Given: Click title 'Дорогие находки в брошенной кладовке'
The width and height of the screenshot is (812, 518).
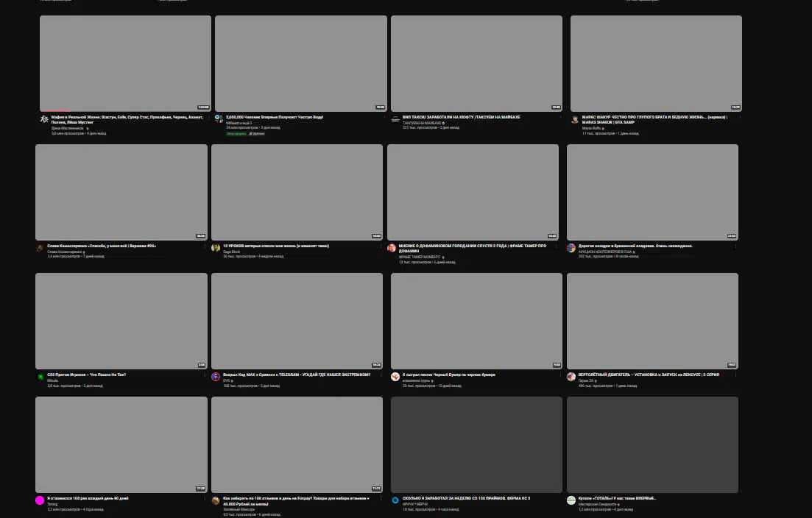Looking at the screenshot, I should [x=635, y=246].
